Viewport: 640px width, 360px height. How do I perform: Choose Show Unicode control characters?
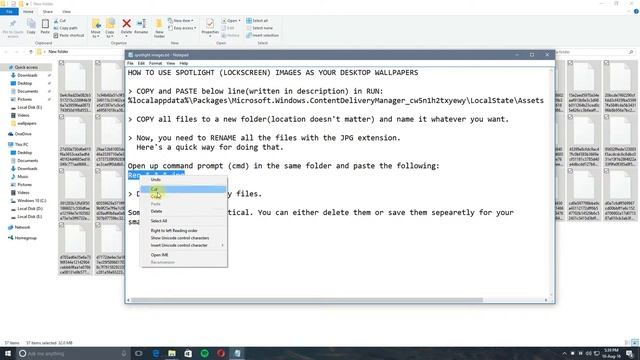click(184, 238)
